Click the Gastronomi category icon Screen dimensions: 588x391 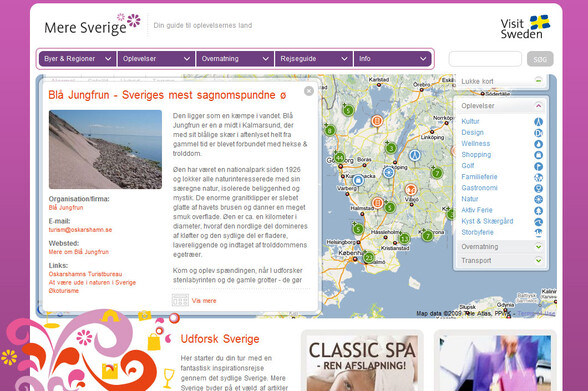pyautogui.click(x=538, y=188)
